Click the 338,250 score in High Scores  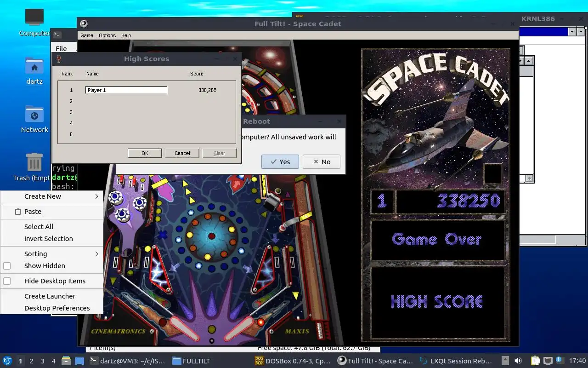[x=207, y=90]
